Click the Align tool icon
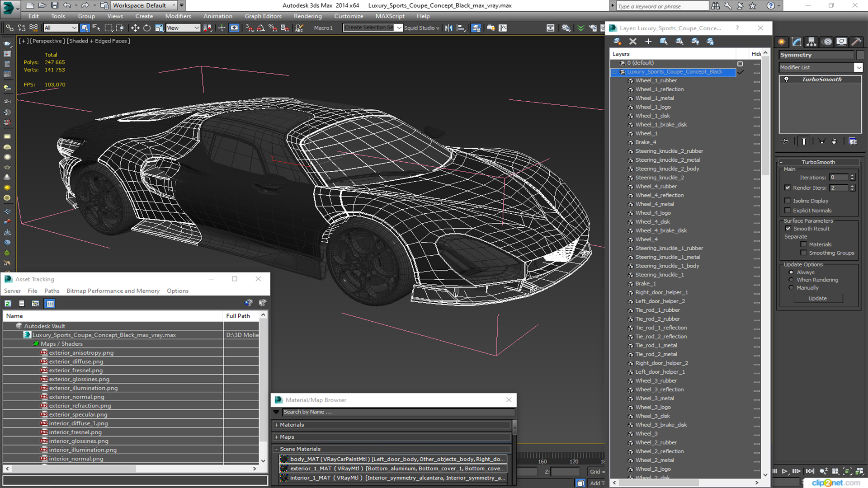The height and width of the screenshot is (488, 868). [461, 28]
